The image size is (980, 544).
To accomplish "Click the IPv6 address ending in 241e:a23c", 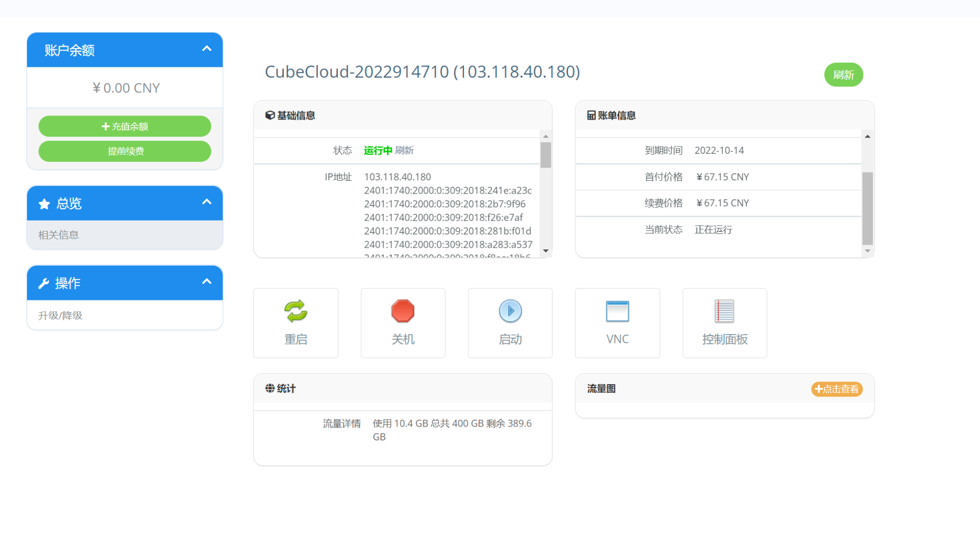I will 448,191.
